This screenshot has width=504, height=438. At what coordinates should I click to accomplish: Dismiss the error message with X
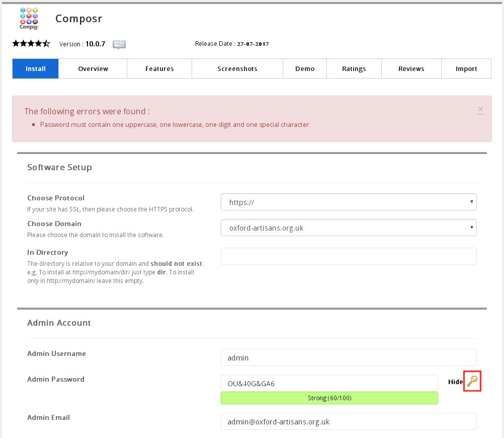pos(480,109)
